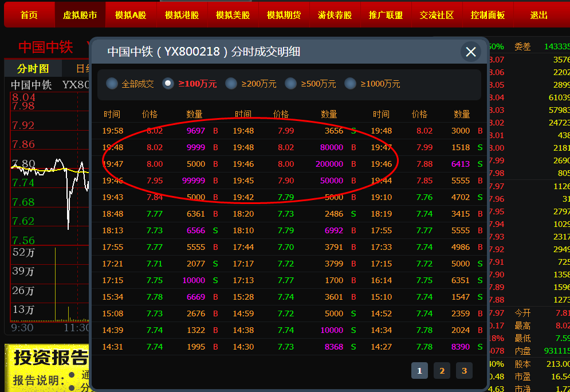Open the 模拟港股 menu item
Image resolution: width=570 pixels, height=392 pixels.
tap(182, 15)
